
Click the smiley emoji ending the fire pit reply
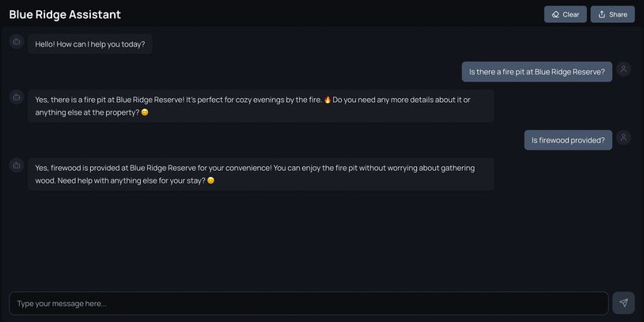pos(145,112)
